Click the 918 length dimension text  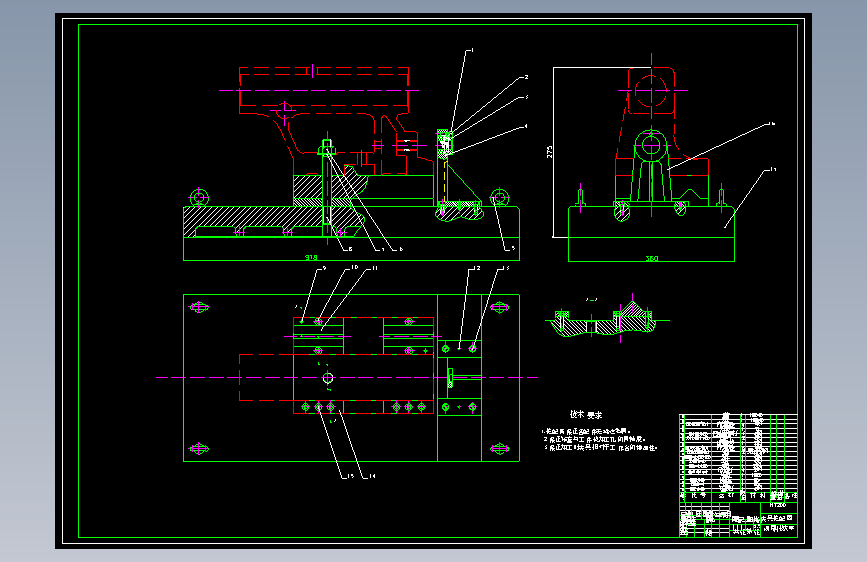pyautogui.click(x=311, y=257)
